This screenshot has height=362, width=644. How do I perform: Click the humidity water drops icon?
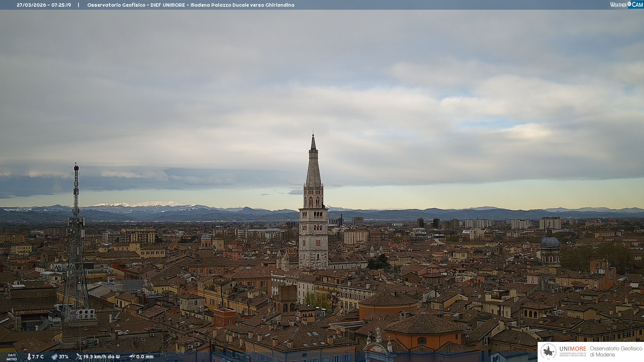(54, 357)
